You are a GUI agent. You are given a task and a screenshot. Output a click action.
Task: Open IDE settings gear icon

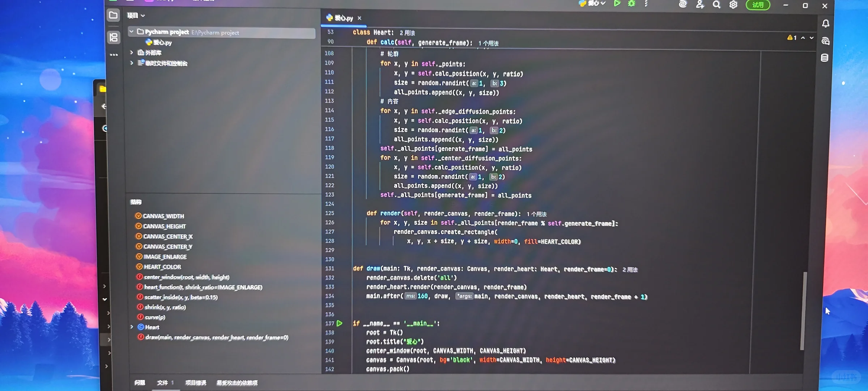(x=733, y=5)
